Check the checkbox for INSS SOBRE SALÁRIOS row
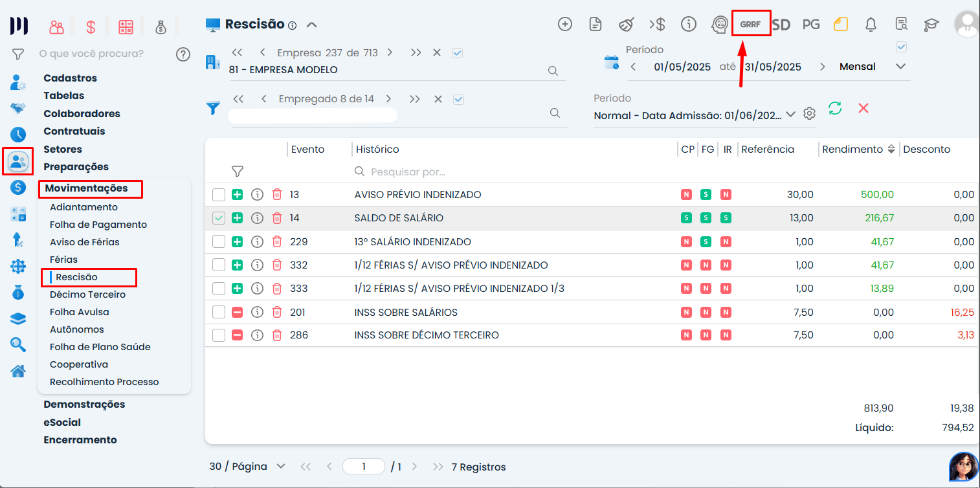Image resolution: width=980 pixels, height=488 pixels. 219,312
